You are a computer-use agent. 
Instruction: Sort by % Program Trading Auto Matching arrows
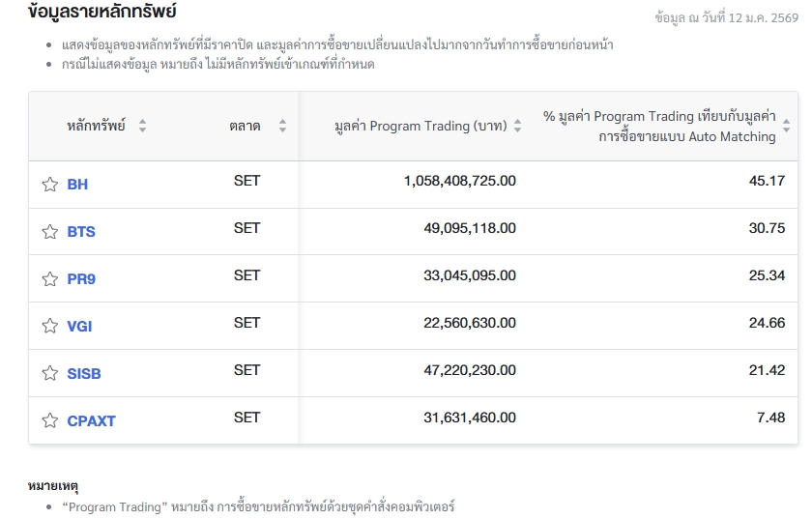click(x=786, y=126)
